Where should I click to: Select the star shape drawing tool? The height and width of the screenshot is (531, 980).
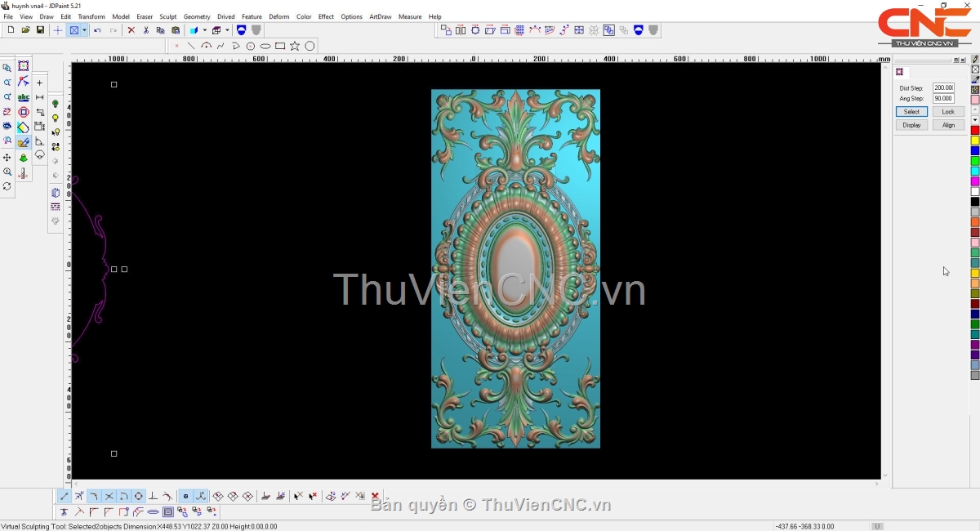295,47
